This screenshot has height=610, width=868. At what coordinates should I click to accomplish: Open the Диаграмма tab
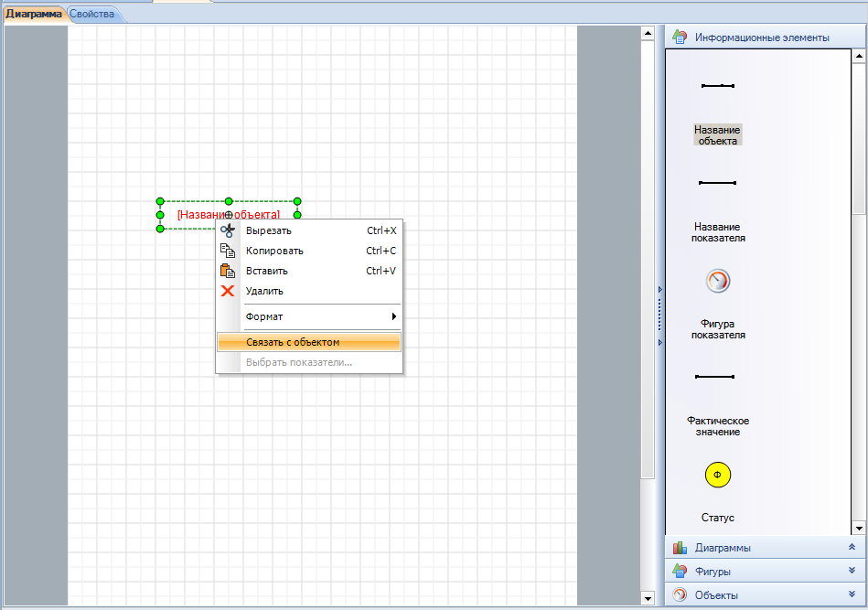[34, 15]
